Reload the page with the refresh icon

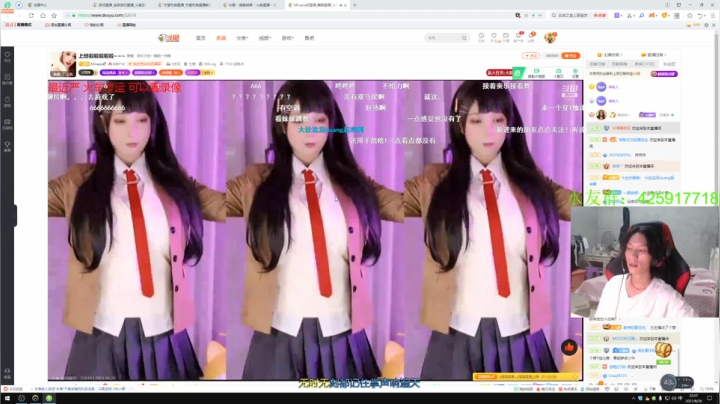click(31, 15)
